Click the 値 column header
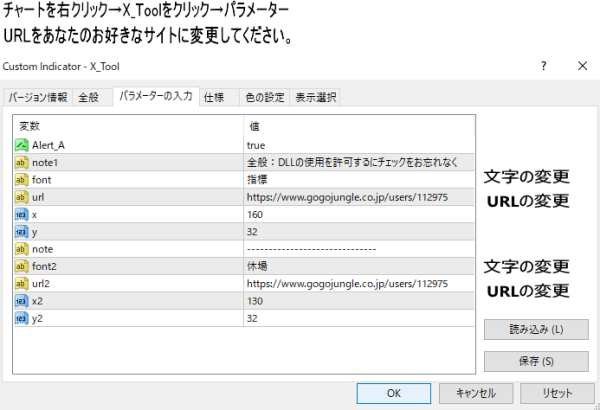Viewport: 600px width, 410px height. pos(359,126)
